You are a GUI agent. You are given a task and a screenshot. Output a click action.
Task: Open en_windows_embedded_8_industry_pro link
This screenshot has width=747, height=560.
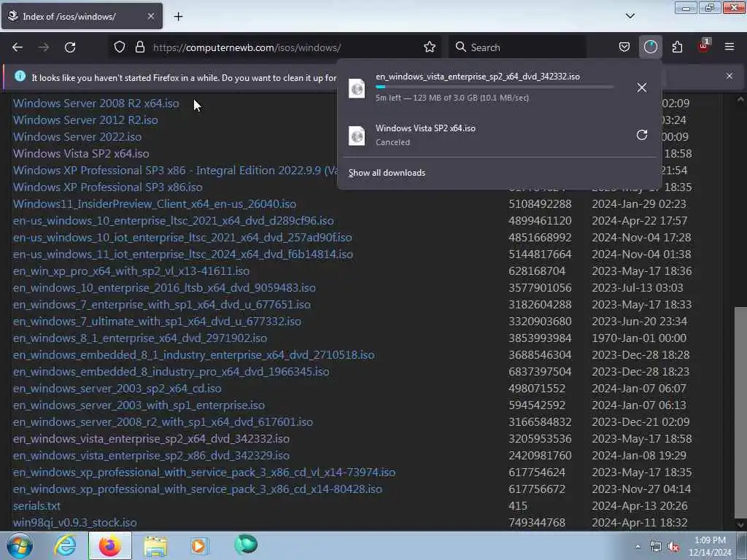coord(171,371)
